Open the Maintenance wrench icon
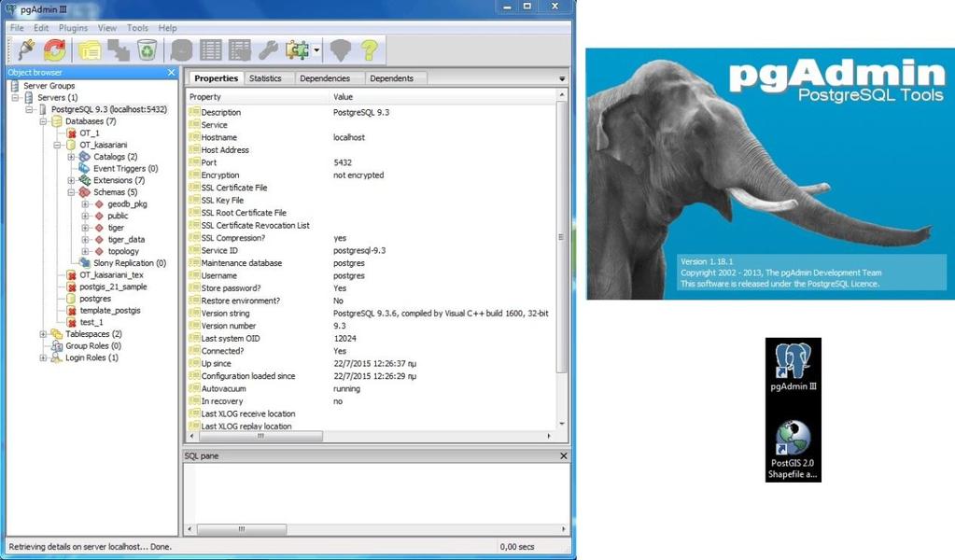 pos(268,49)
